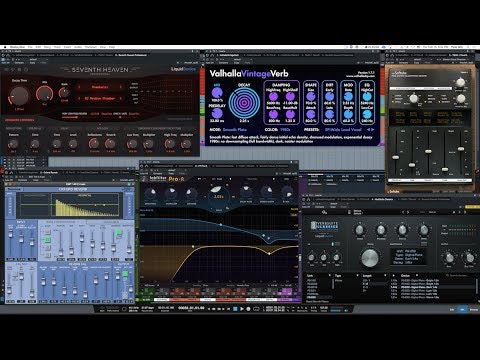Click the HighFreq damping knob in Valhalla
480x360 pixels.
pos(273,96)
